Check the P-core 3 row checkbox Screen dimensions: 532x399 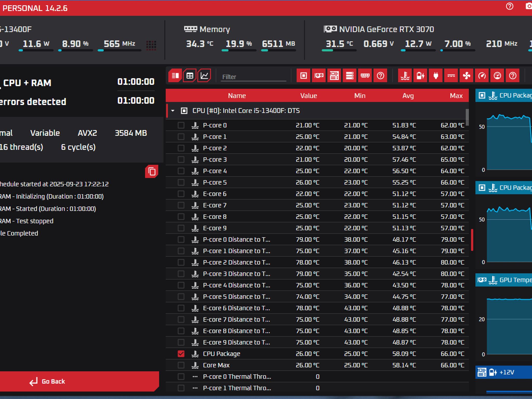[181, 159]
